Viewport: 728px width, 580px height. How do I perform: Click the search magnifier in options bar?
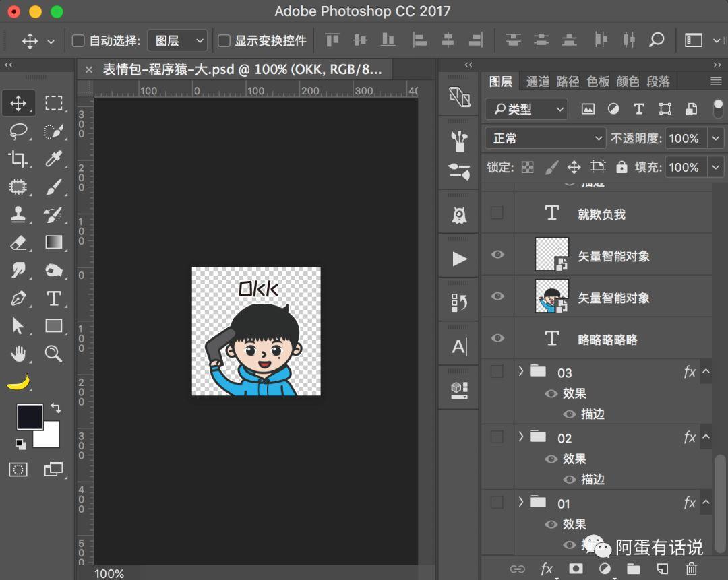(656, 40)
